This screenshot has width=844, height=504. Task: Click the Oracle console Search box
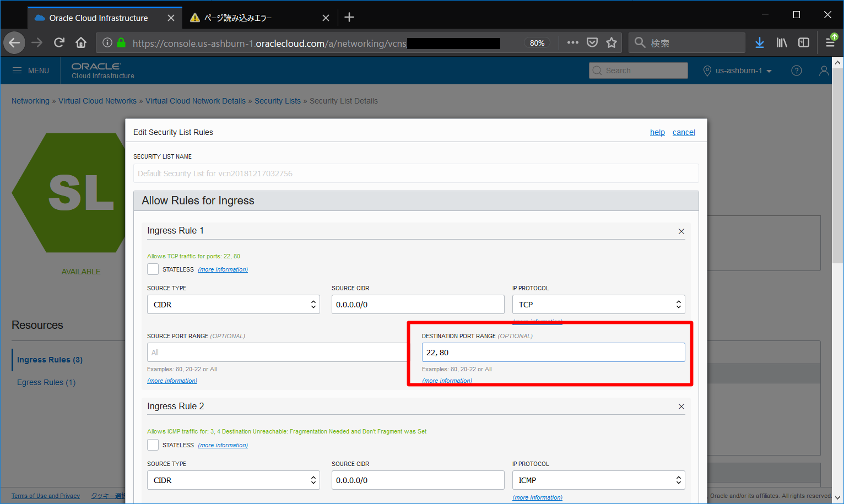pyautogui.click(x=639, y=71)
